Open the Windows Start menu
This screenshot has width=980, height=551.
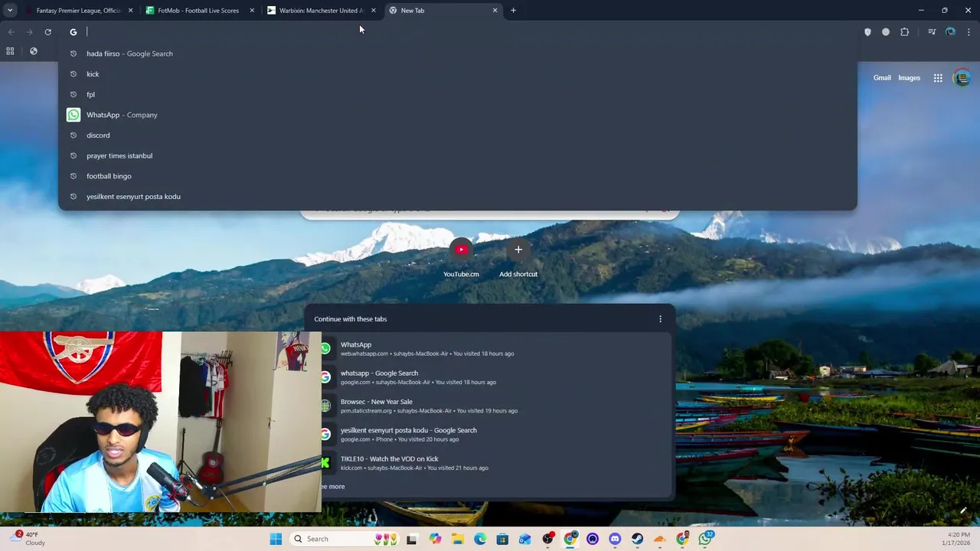click(276, 539)
